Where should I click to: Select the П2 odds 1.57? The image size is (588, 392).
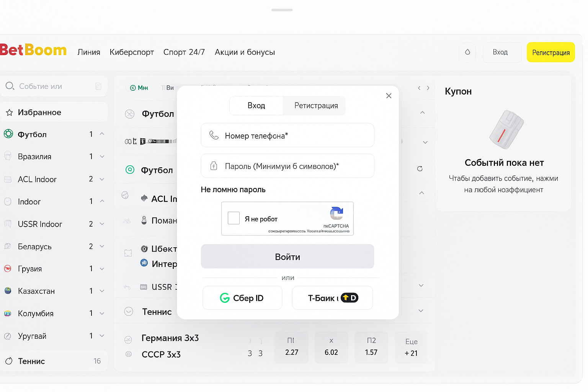point(371,348)
